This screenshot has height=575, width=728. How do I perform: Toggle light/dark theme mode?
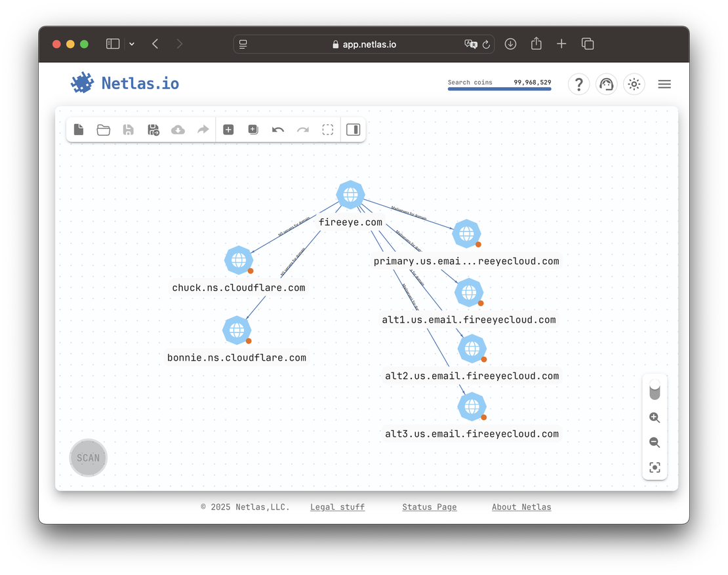point(634,84)
